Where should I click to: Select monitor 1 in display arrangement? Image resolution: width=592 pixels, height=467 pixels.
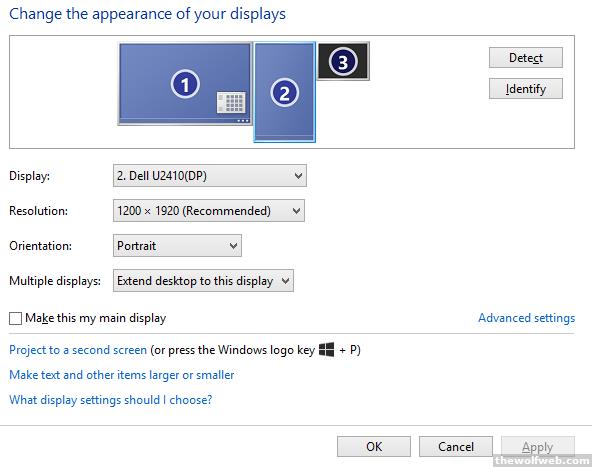coord(185,84)
